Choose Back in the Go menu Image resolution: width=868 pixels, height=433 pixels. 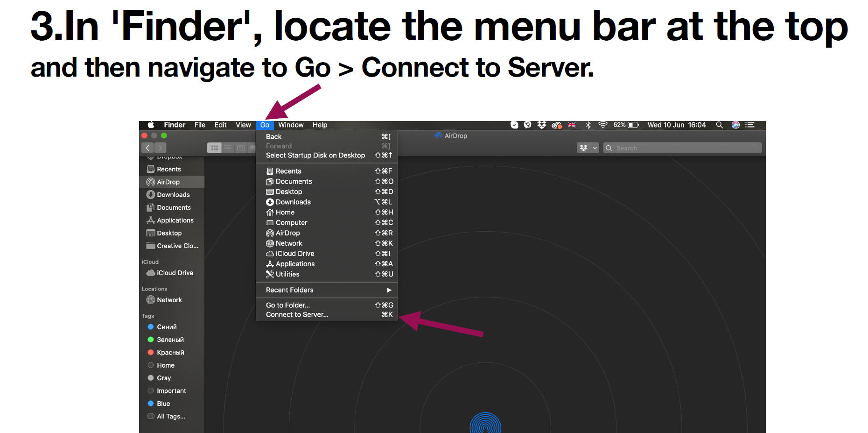point(327,136)
